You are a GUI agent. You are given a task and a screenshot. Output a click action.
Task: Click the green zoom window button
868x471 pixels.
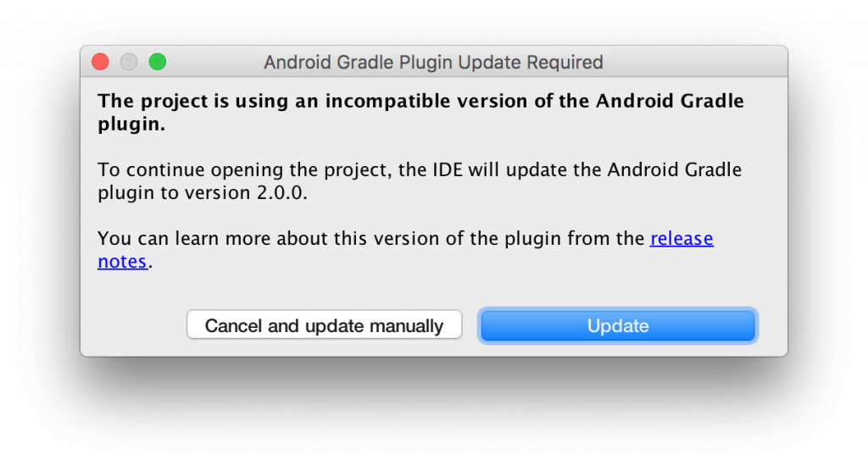(158, 62)
